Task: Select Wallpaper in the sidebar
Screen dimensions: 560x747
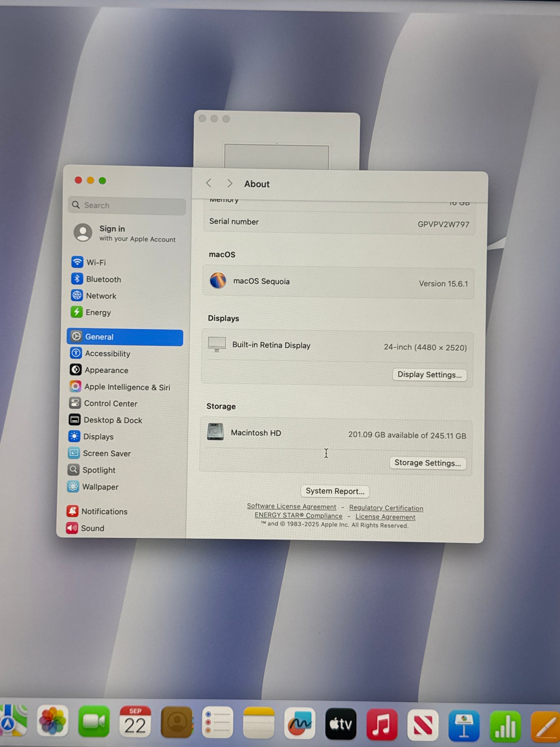Action: 100,487
